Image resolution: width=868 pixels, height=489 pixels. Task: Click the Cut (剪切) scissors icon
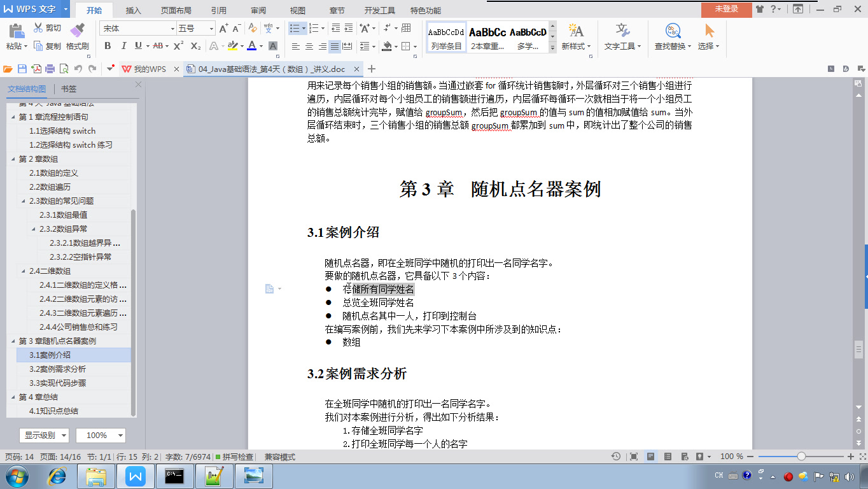coord(38,28)
